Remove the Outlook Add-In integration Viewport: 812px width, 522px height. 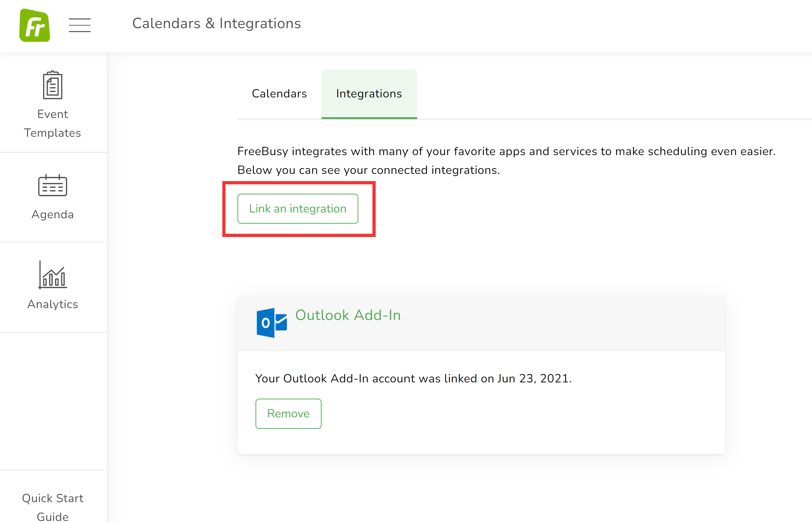pyautogui.click(x=288, y=413)
